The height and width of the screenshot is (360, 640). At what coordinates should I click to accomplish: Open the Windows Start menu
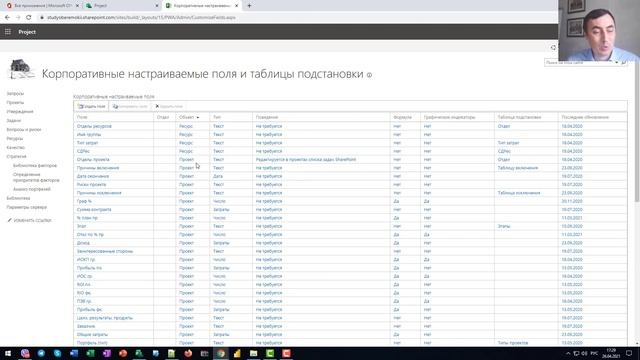pyautogui.click(x=8, y=353)
